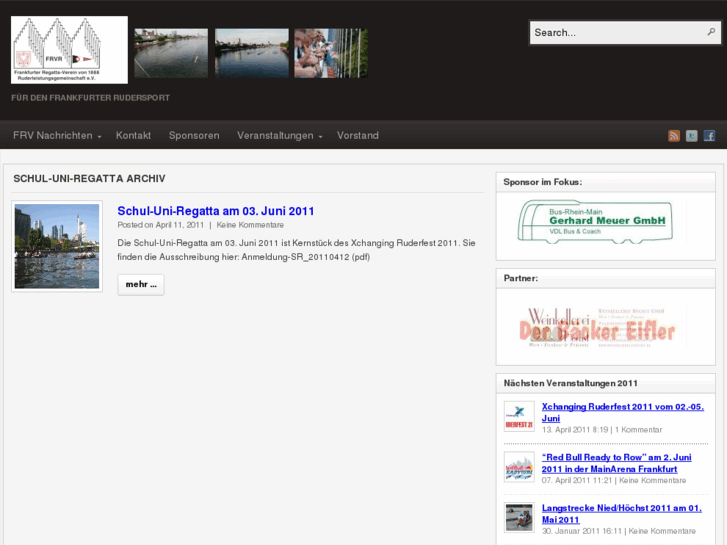The width and height of the screenshot is (727, 545).
Task: Click the SCHUL-UNI-REGATTA ARCHIV heading
Action: click(x=89, y=179)
